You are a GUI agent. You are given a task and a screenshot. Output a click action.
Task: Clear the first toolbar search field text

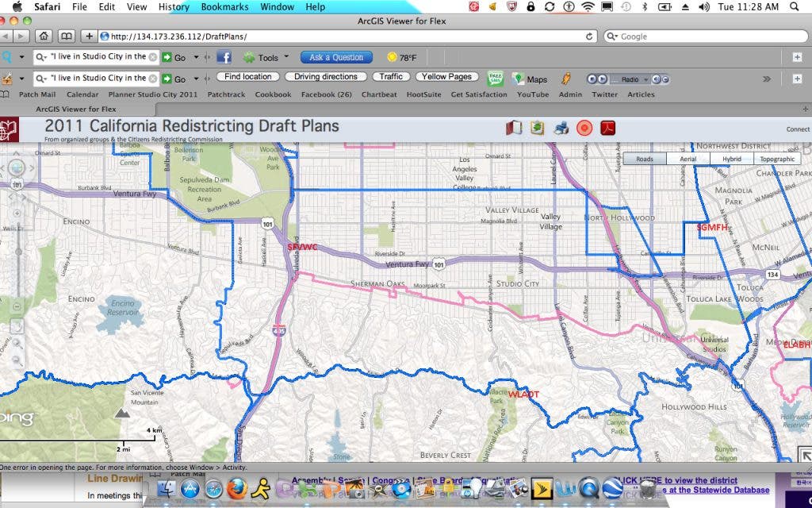pos(153,57)
